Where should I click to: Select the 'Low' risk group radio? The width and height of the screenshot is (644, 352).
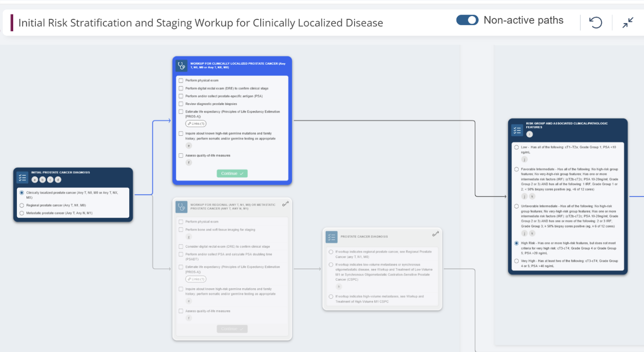coord(517,147)
